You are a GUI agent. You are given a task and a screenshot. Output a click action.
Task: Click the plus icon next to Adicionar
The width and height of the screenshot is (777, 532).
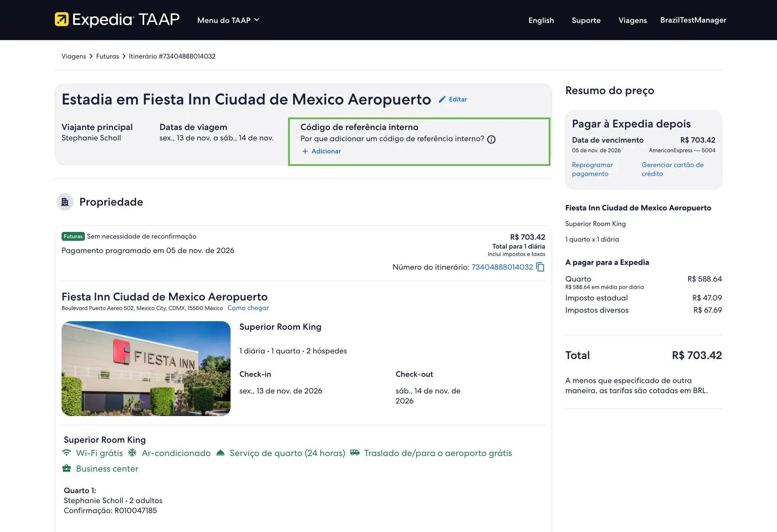(x=305, y=151)
